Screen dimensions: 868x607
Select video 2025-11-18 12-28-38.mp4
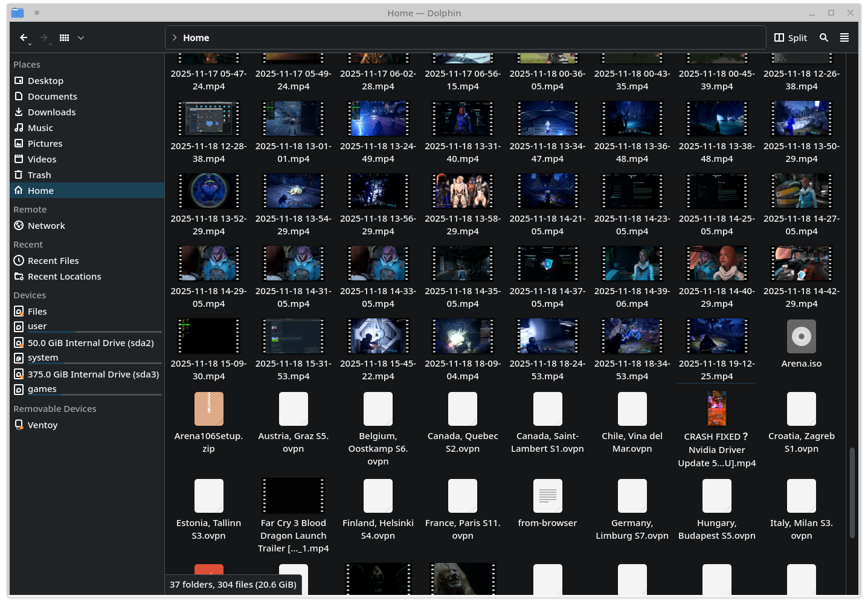(x=208, y=132)
